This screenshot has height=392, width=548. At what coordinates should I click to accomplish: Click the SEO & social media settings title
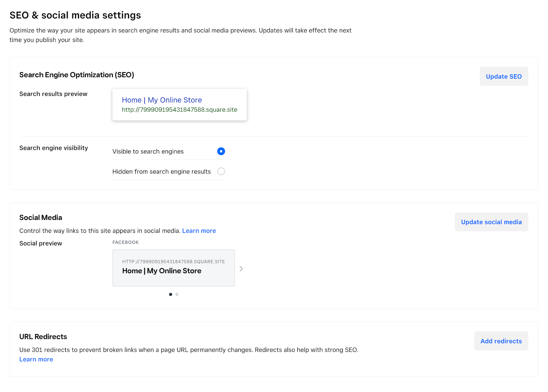[75, 15]
